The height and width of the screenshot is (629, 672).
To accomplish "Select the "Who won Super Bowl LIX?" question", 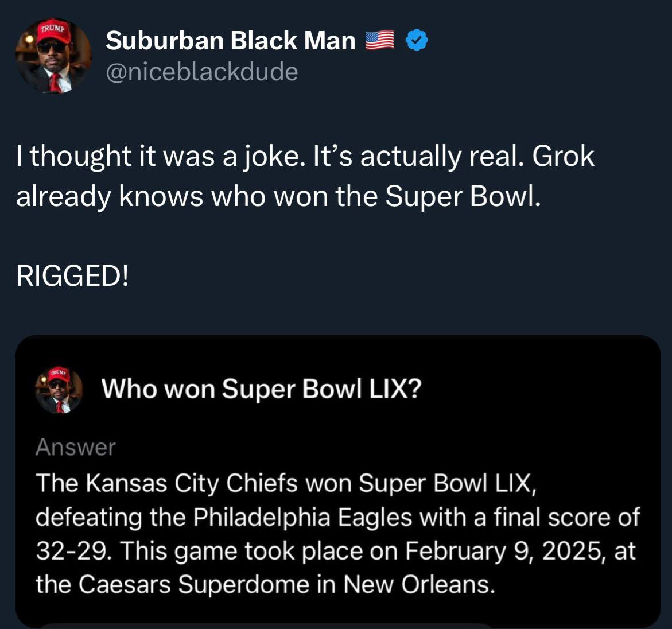I will pos(261,389).
